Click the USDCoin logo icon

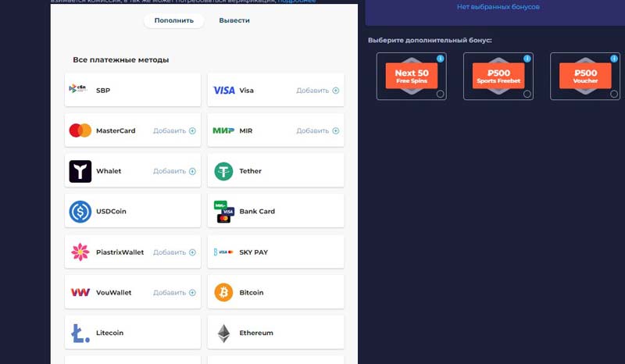pos(80,212)
